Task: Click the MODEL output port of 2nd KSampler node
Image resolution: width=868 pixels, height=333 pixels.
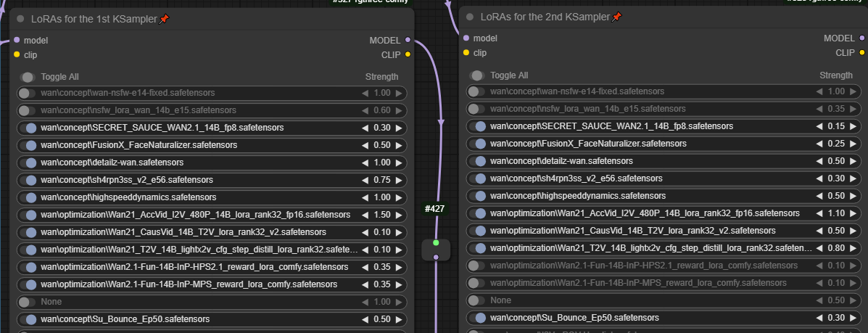Action: 861,38
